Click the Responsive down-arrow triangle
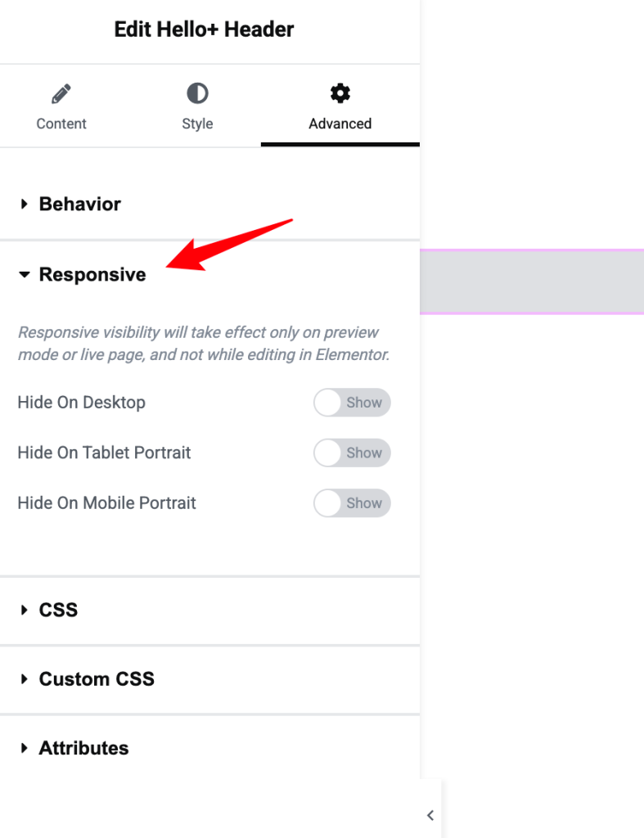The height and width of the screenshot is (838, 644). click(24, 275)
